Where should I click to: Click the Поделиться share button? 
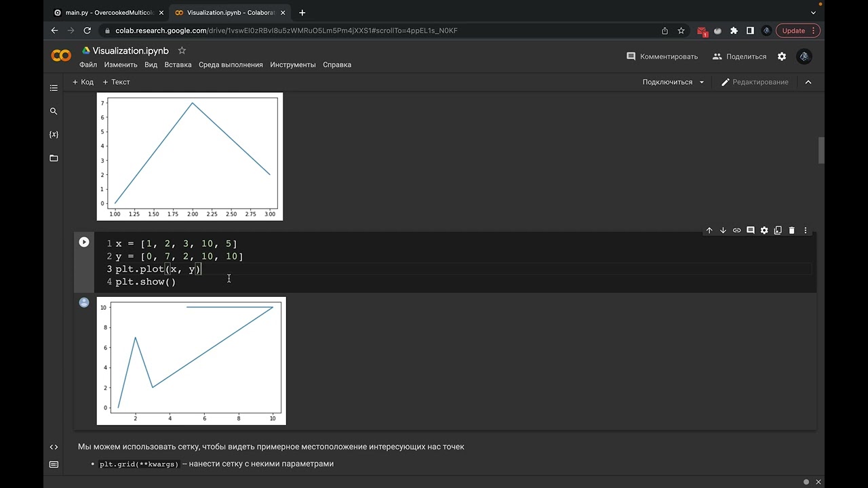739,56
